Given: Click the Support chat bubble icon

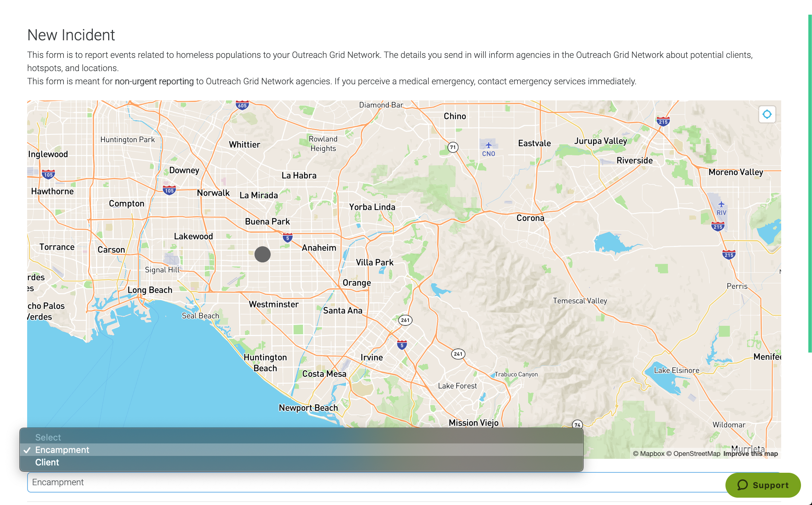Looking at the screenshot, I should 743,485.
